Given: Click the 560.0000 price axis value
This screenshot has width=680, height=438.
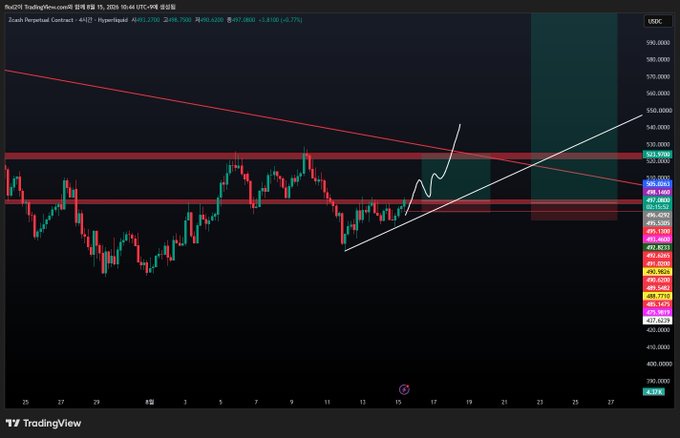Looking at the screenshot, I should pos(658,93).
